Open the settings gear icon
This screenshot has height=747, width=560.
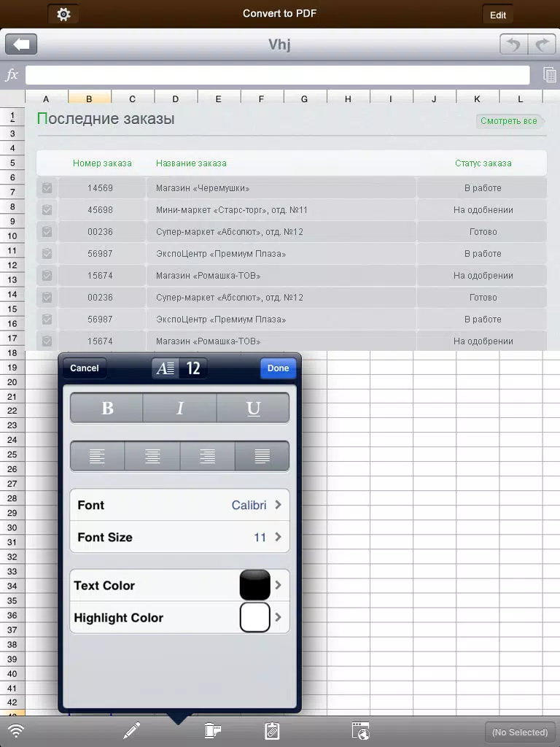coord(63,15)
